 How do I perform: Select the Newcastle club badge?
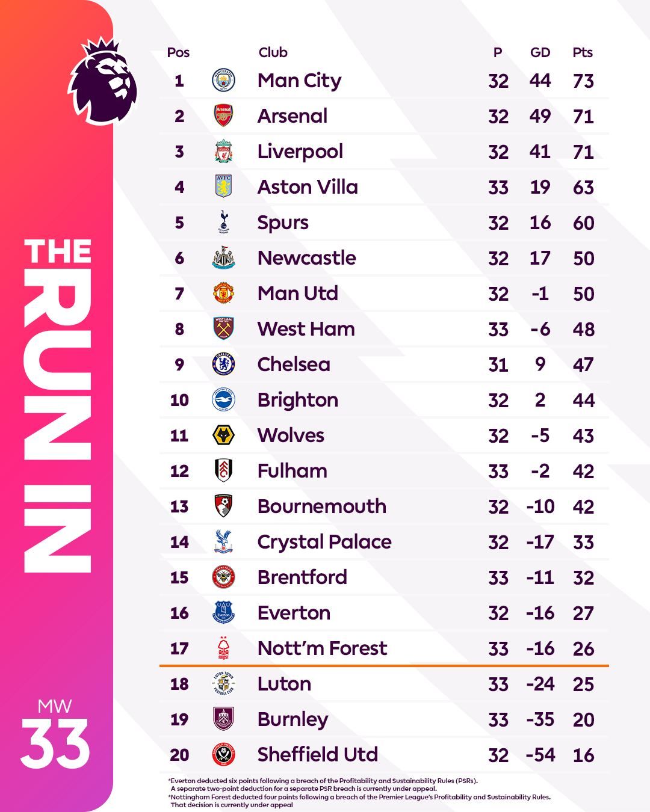[x=223, y=258]
